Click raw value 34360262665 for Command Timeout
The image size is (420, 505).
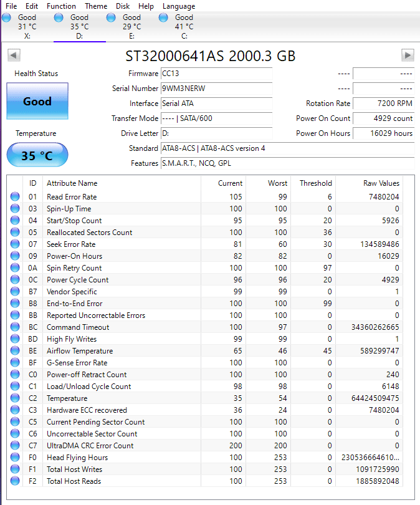375,327
